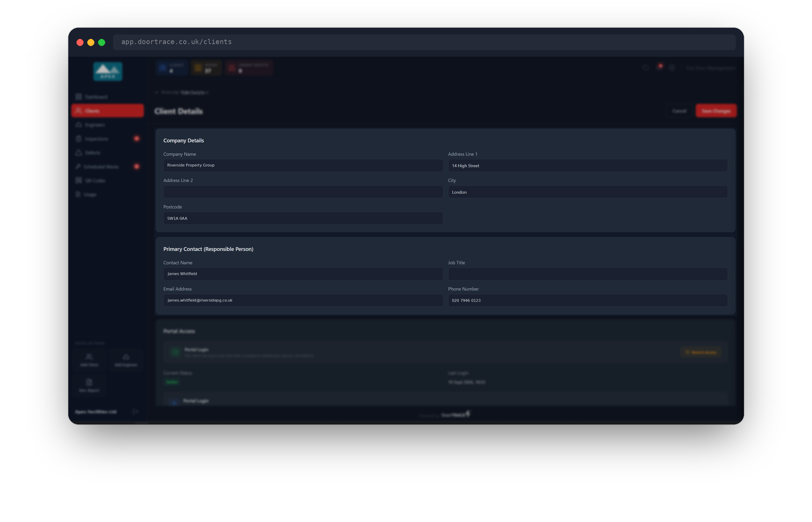This screenshot has height=522, width=812.
Task: Focus the empty Address Line 2 field
Action: click(303, 192)
